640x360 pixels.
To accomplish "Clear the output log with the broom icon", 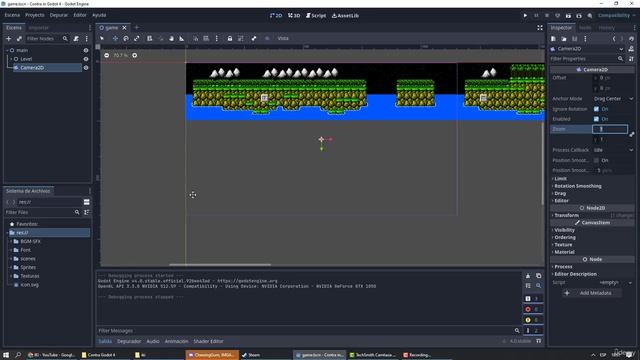I will [528, 276].
